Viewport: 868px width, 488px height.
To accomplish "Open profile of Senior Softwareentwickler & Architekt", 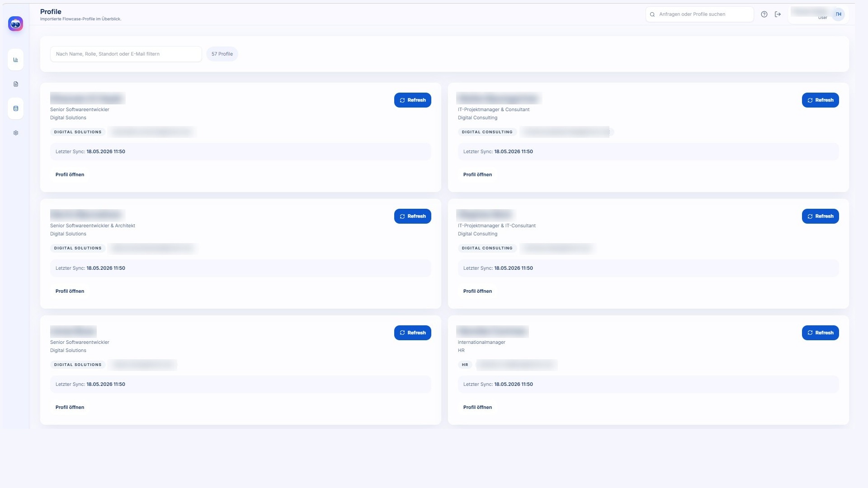I will point(70,291).
